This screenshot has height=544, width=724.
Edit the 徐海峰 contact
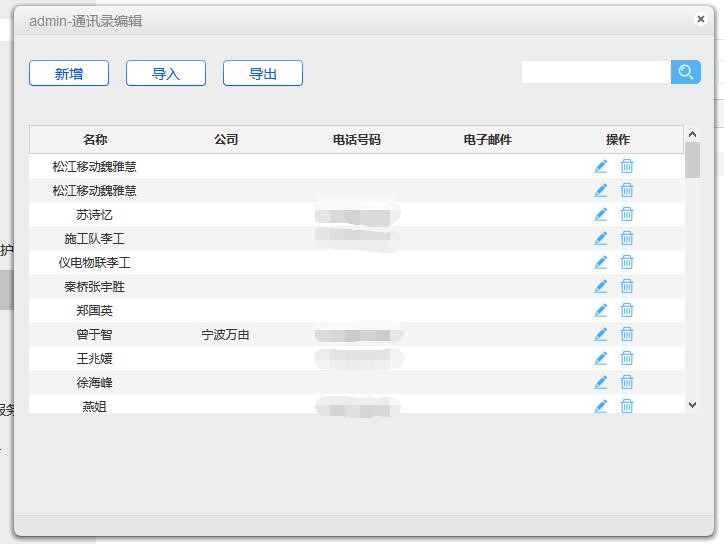601,382
